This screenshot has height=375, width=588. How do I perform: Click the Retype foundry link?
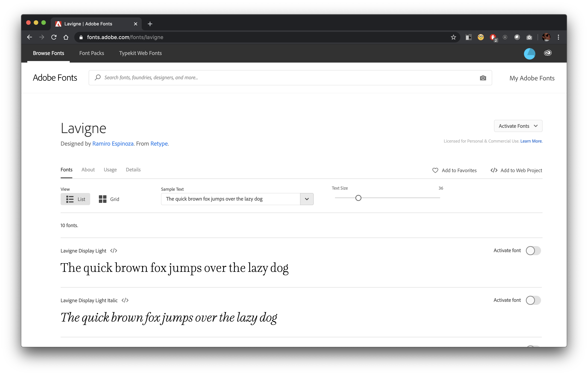(159, 143)
